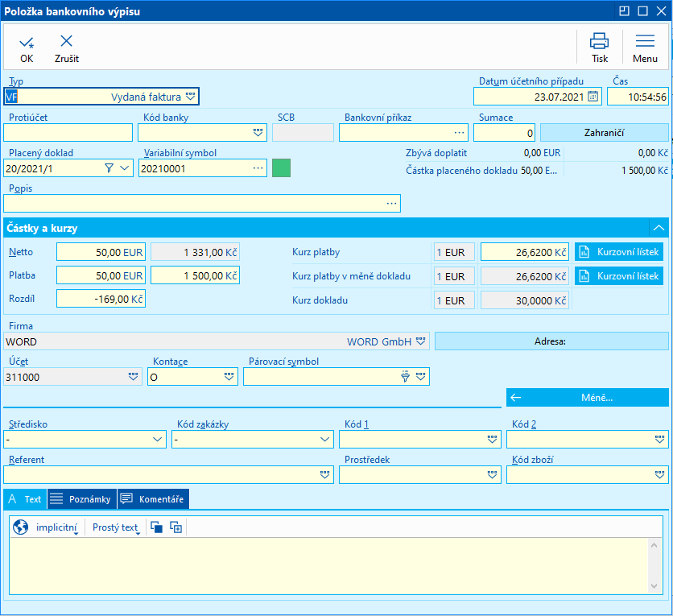The height and width of the screenshot is (616, 673).
Task: Click the Zahraničí button
Action: click(604, 132)
